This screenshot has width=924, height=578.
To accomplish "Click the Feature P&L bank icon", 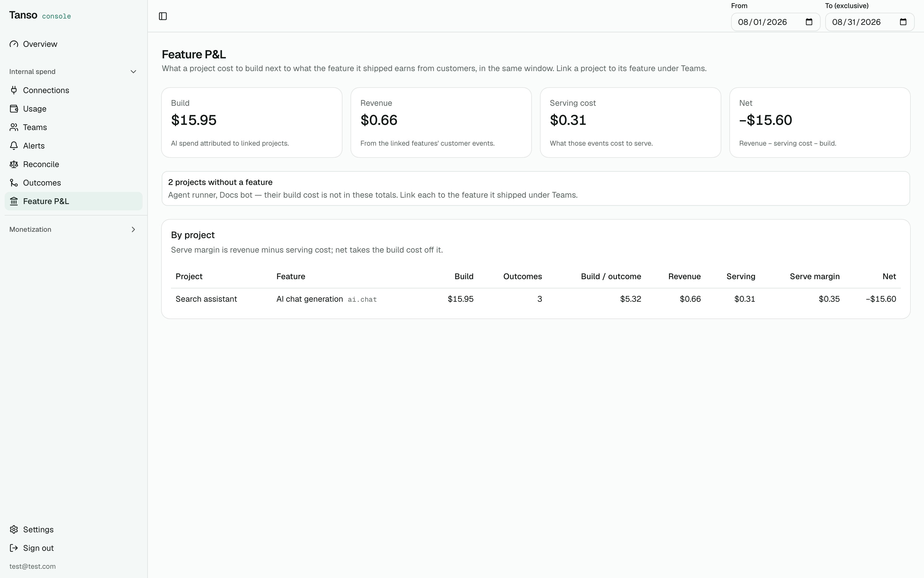I will 14,201.
